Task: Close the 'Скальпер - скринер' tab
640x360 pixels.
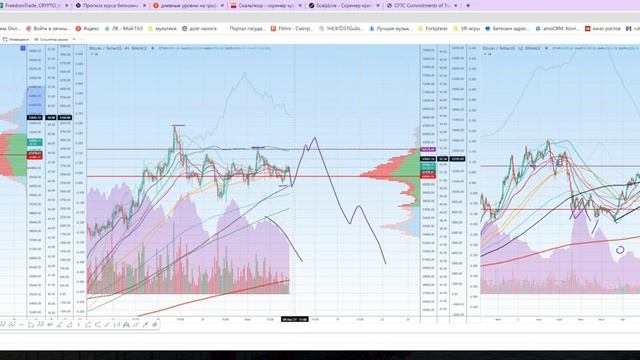Action: point(300,6)
